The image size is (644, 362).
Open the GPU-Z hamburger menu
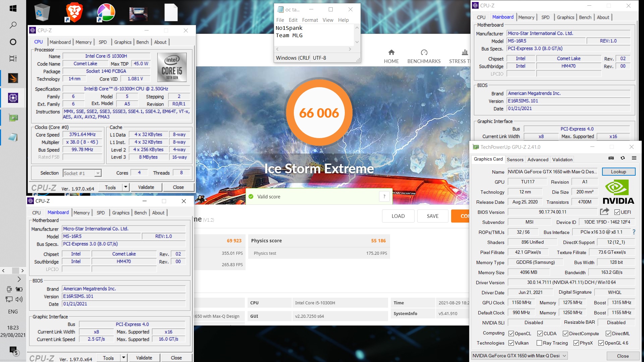pyautogui.click(x=634, y=158)
